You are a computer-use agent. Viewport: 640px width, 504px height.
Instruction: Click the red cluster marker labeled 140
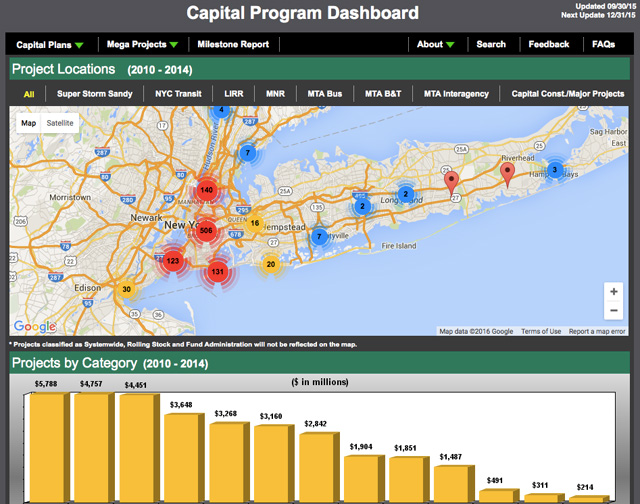click(207, 190)
